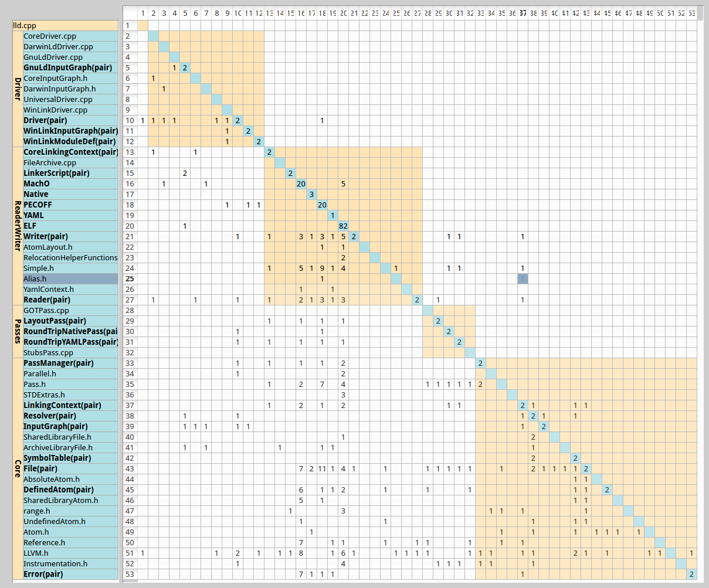The image size is (709, 588).
Task: Select LLVM.h row label
Action: (70, 553)
